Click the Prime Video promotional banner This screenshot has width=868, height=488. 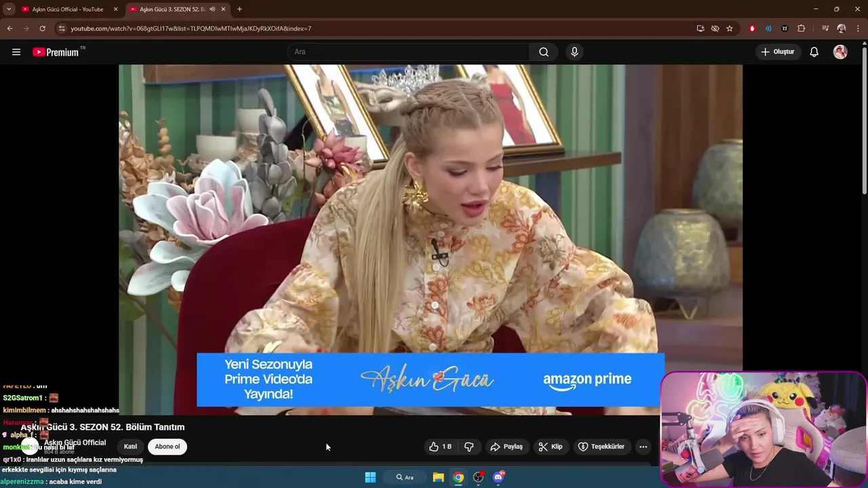pos(431,380)
